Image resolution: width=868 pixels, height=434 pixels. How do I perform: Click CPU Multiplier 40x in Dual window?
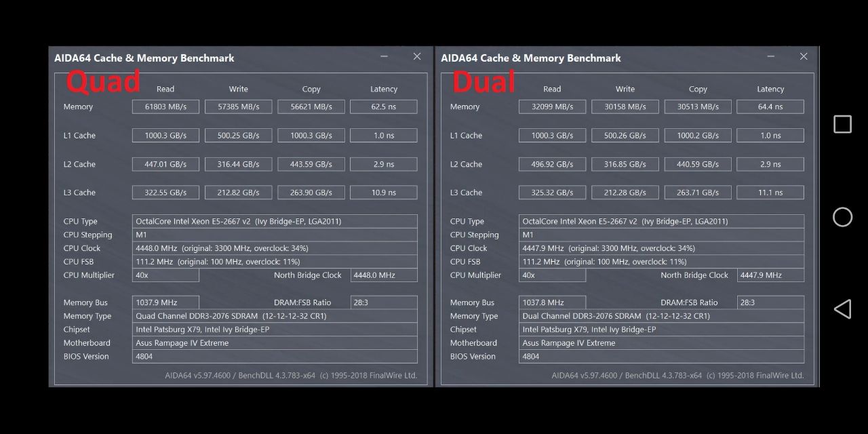coord(553,275)
